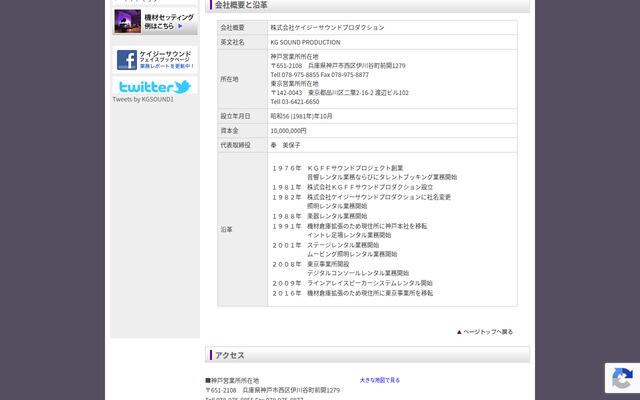The width and height of the screenshot is (640, 400).
Task: Select デジタルコンソールレンタル業務開始 line
Action: 358,273
